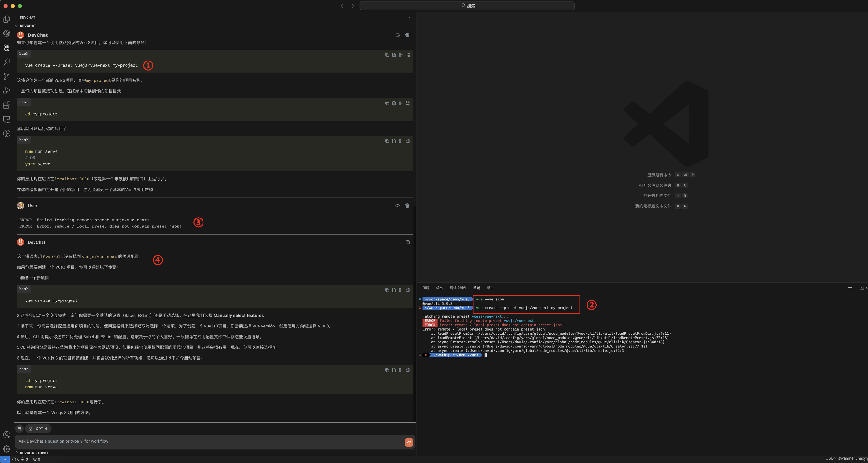Open the Remote Explorer view

tap(7, 119)
